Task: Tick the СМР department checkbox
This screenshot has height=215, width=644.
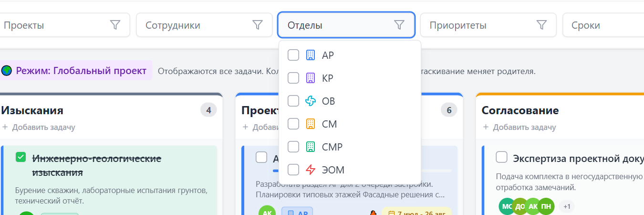Action: point(293,147)
